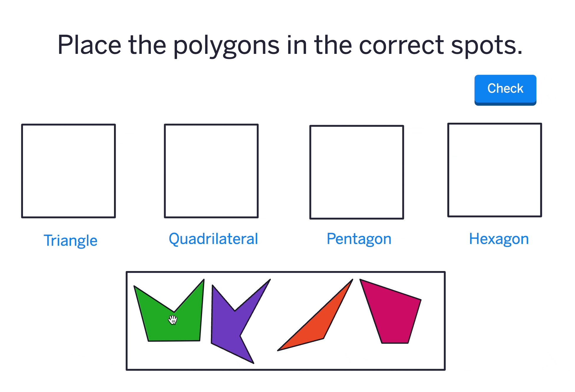Click empty tray space right of magenta polygon

tap(432, 330)
